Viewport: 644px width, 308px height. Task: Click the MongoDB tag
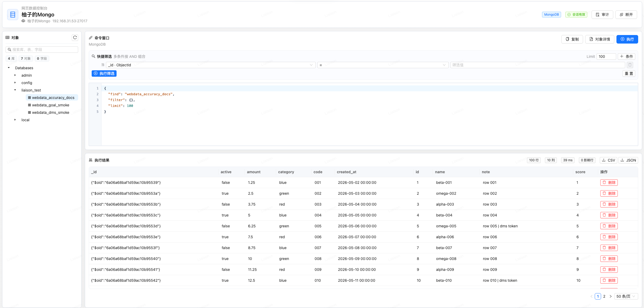click(x=551, y=15)
